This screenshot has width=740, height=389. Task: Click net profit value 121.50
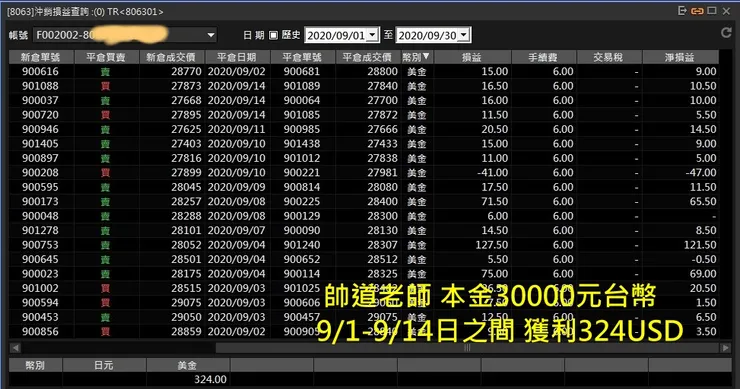(700, 245)
